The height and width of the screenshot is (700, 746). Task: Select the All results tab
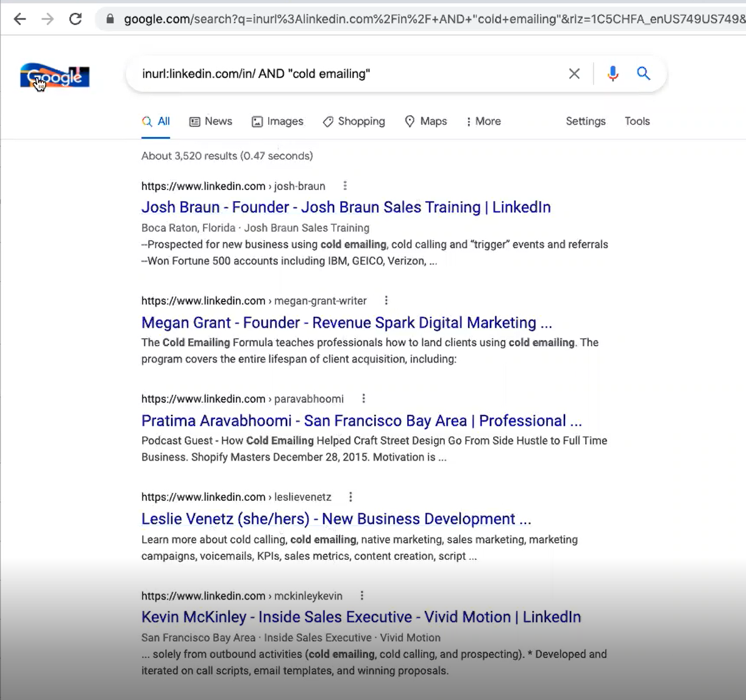[156, 121]
